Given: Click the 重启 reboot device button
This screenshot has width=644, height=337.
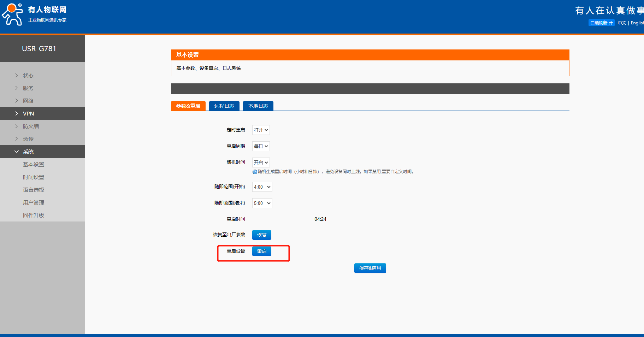Looking at the screenshot, I should point(261,251).
